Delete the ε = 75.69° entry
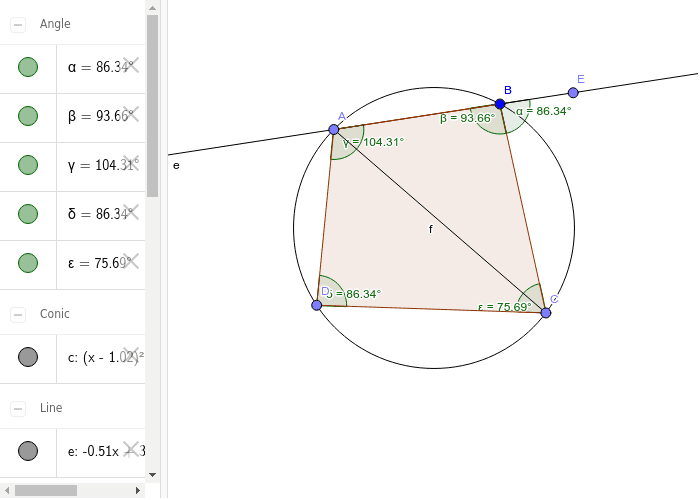The width and height of the screenshot is (700, 500). 131,262
